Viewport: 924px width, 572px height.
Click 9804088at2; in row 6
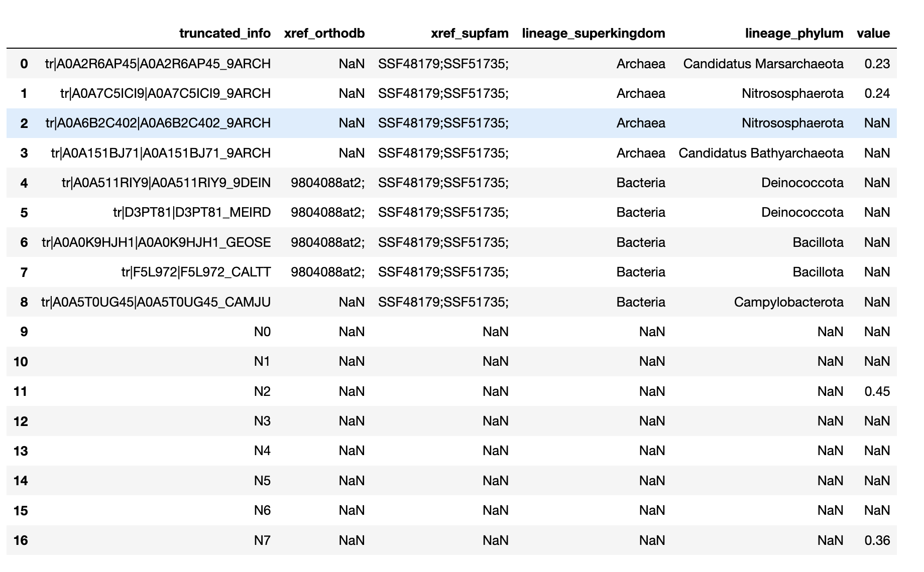328,242
